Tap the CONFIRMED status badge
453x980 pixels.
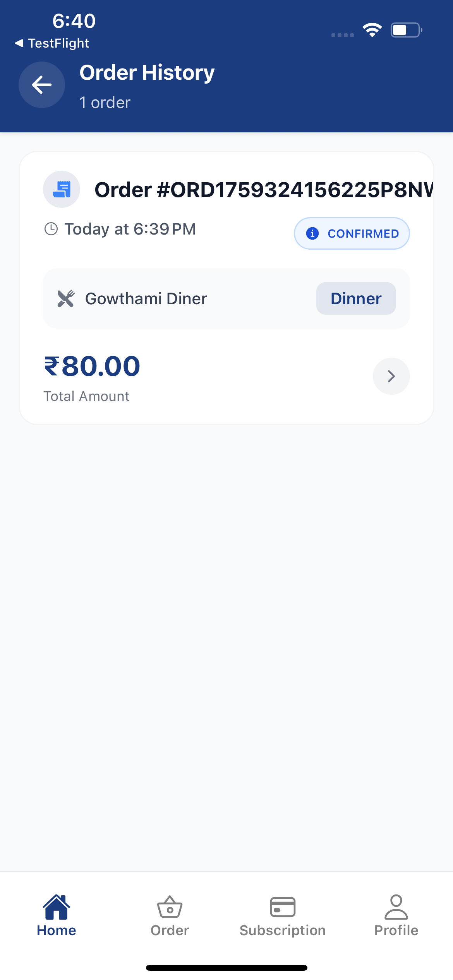pos(352,233)
